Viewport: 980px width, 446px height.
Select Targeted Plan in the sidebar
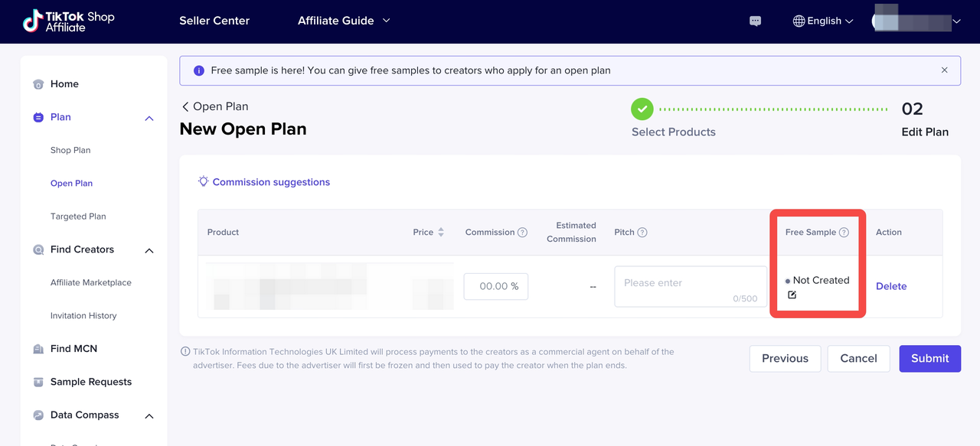[78, 216]
